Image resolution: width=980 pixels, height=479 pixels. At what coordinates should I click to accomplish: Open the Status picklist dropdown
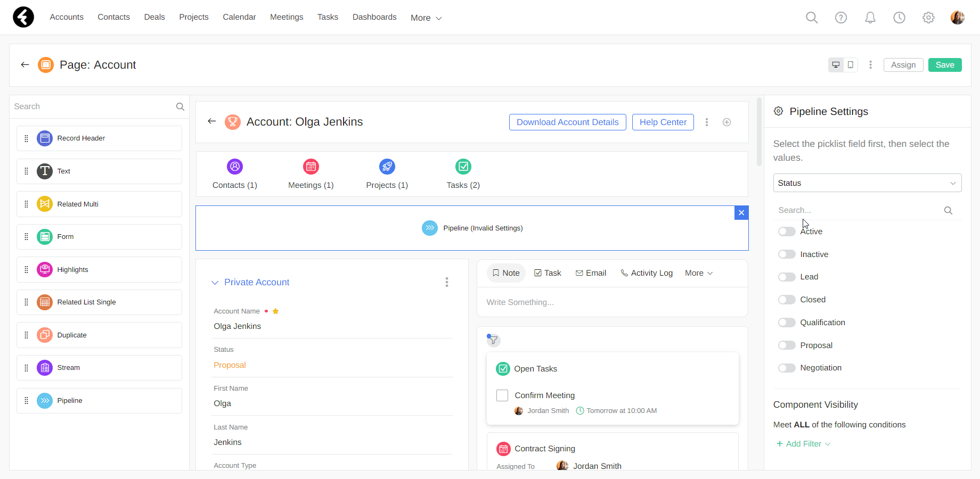(867, 183)
